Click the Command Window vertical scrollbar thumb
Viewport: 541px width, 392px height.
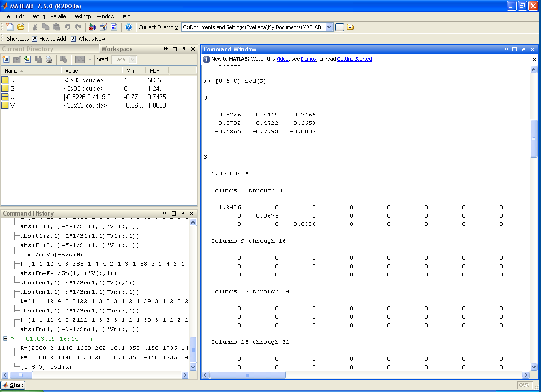coord(534,138)
